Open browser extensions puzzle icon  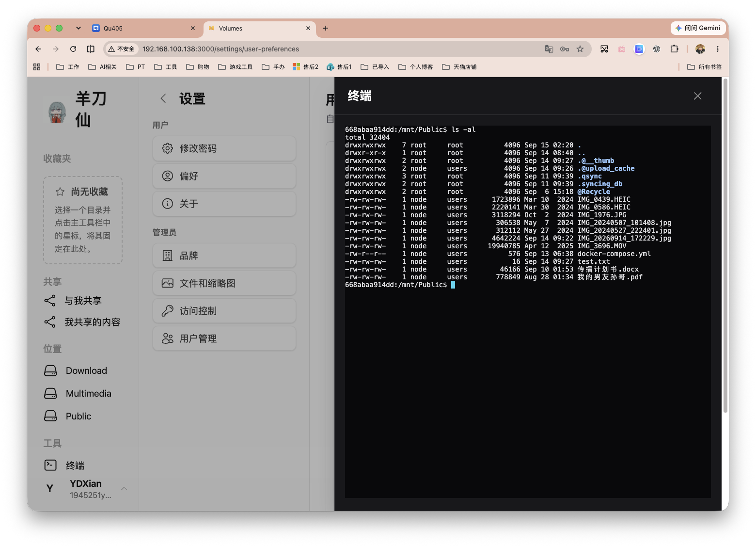pyautogui.click(x=674, y=49)
